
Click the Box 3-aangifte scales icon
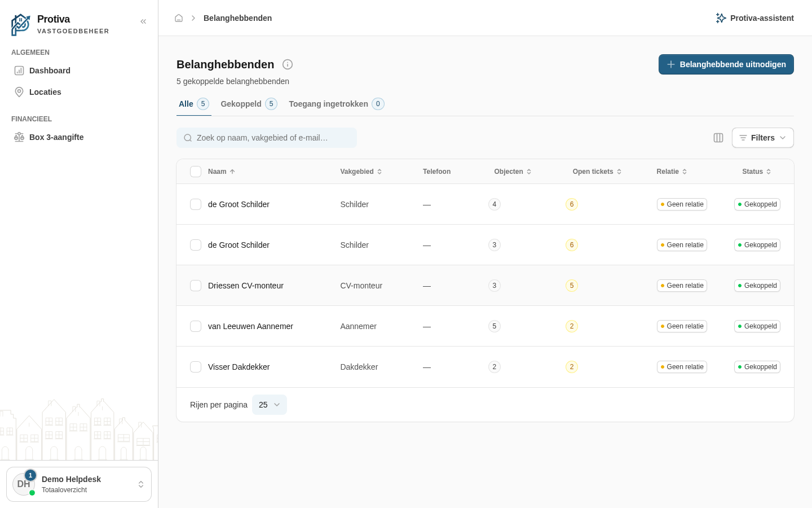tap(19, 137)
